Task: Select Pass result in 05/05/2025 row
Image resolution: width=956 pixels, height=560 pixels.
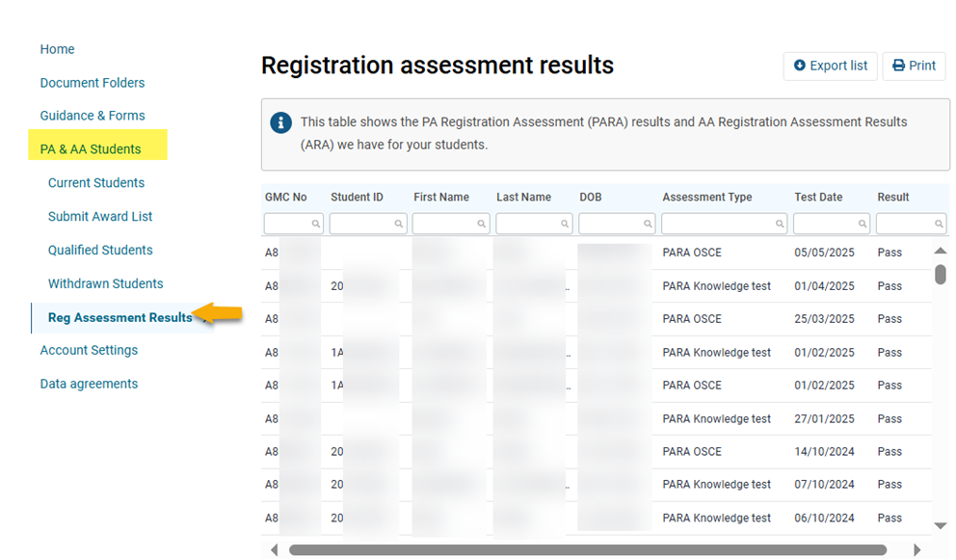Action: point(890,253)
